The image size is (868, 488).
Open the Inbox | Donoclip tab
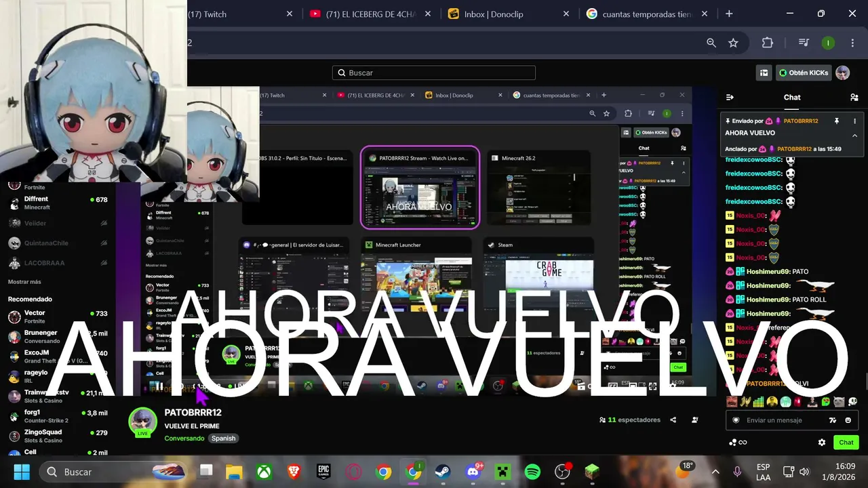pyautogui.click(x=507, y=14)
